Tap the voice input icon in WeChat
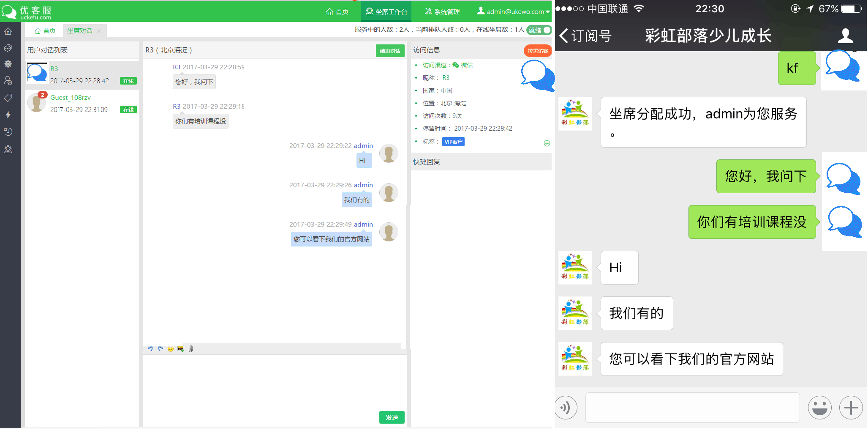868x430 pixels. 566,408
